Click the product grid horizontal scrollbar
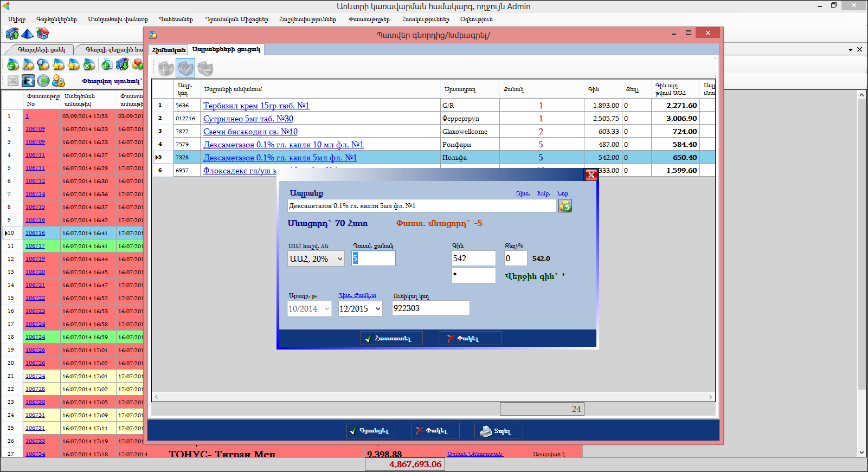 (433, 397)
